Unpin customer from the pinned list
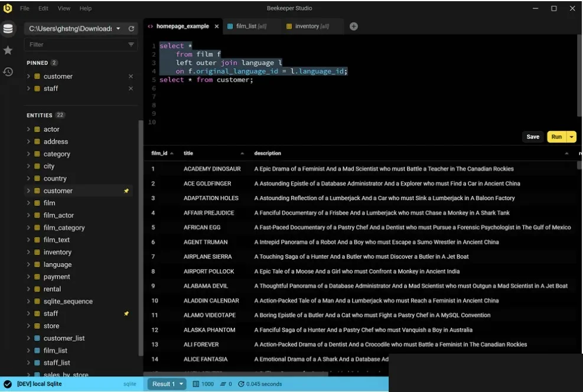Screen dimensions: 583x392 click(131, 76)
